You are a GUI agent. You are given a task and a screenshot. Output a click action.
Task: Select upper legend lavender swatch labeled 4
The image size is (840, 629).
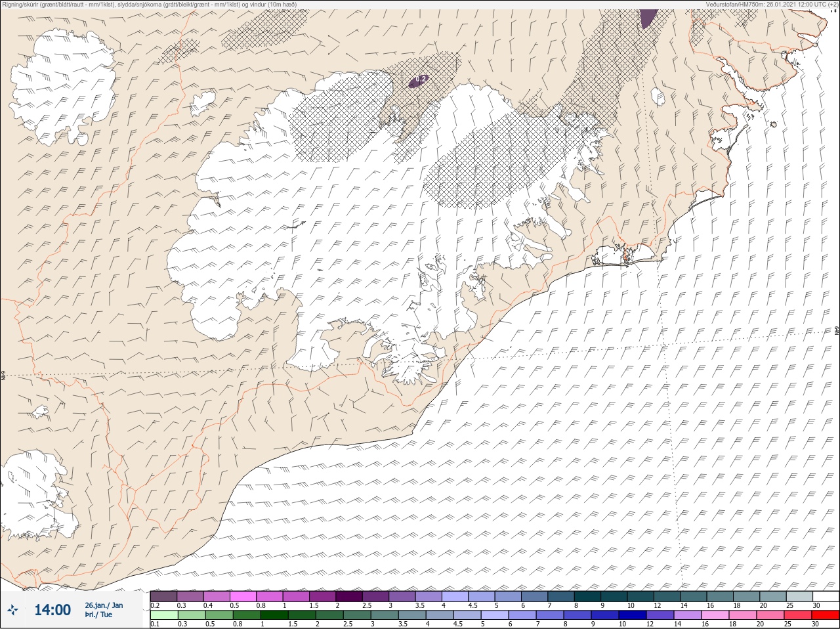tap(455, 596)
